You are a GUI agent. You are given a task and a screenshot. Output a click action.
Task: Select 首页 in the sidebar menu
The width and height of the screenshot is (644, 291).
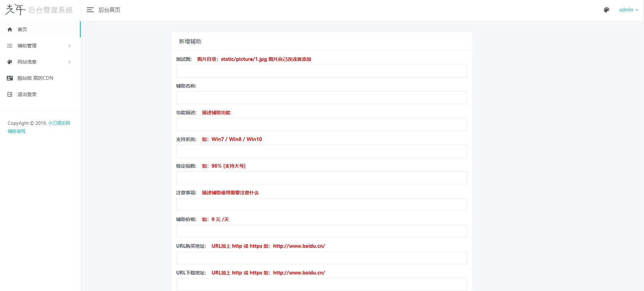[22, 29]
